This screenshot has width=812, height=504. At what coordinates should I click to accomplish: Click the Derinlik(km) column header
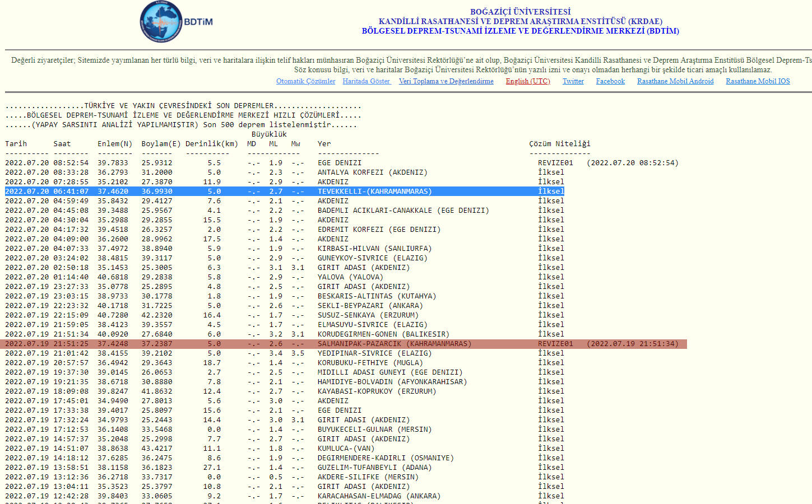[x=212, y=144]
